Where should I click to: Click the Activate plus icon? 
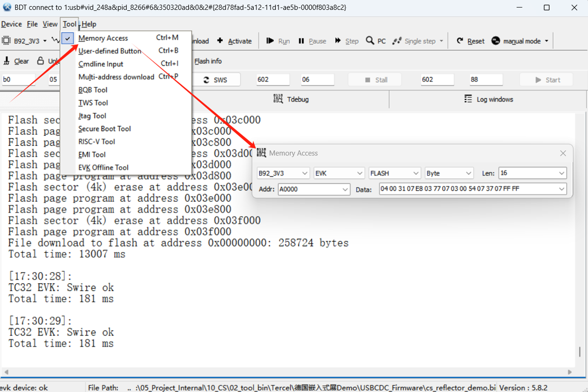[x=220, y=41]
